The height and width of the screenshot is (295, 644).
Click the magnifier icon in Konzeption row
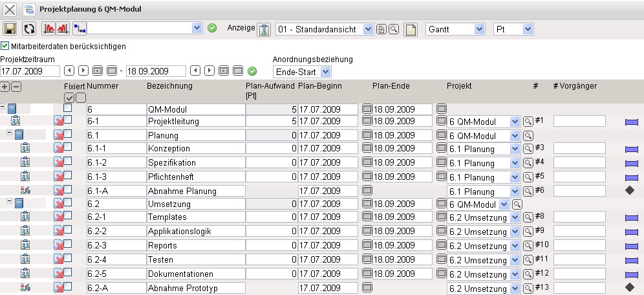click(x=528, y=149)
